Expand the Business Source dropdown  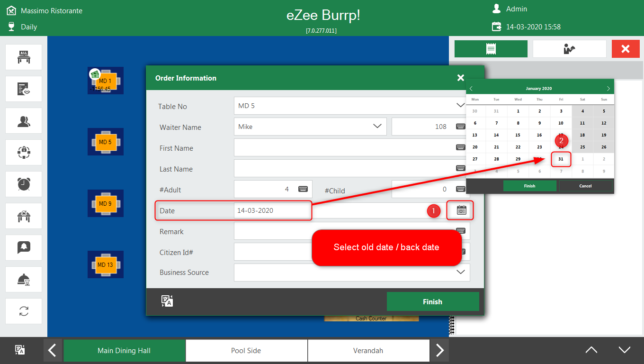[460, 273]
